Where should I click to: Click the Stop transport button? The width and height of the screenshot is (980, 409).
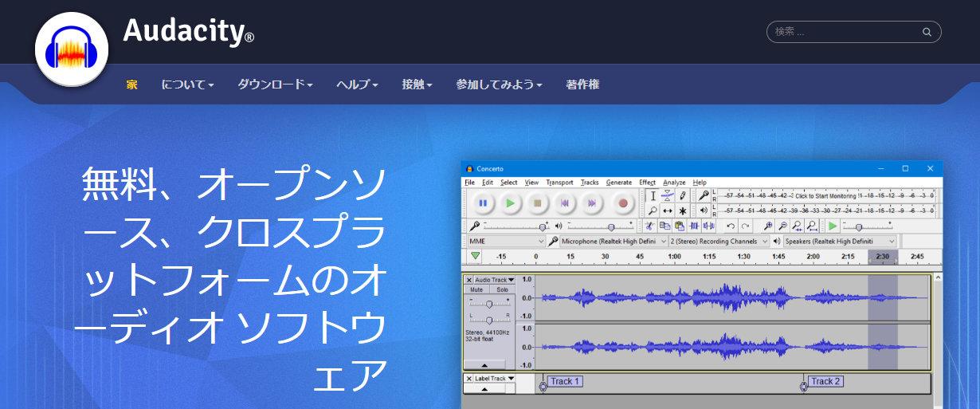click(538, 203)
